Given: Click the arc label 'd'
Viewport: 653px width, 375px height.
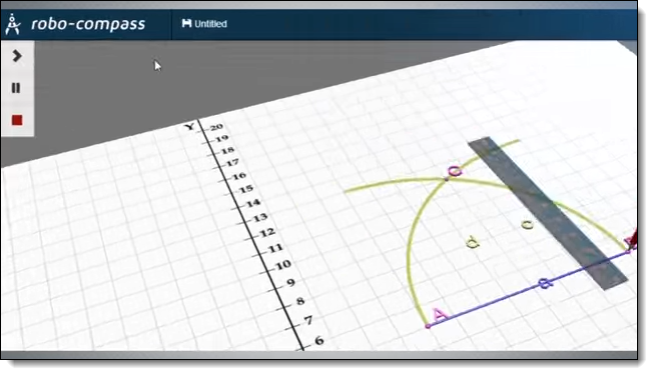Looking at the screenshot, I should 472,242.
